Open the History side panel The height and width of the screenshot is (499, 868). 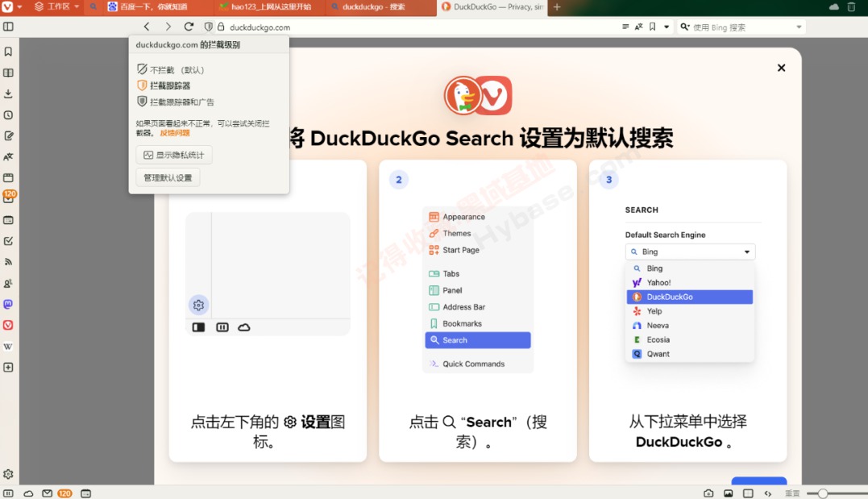point(8,114)
